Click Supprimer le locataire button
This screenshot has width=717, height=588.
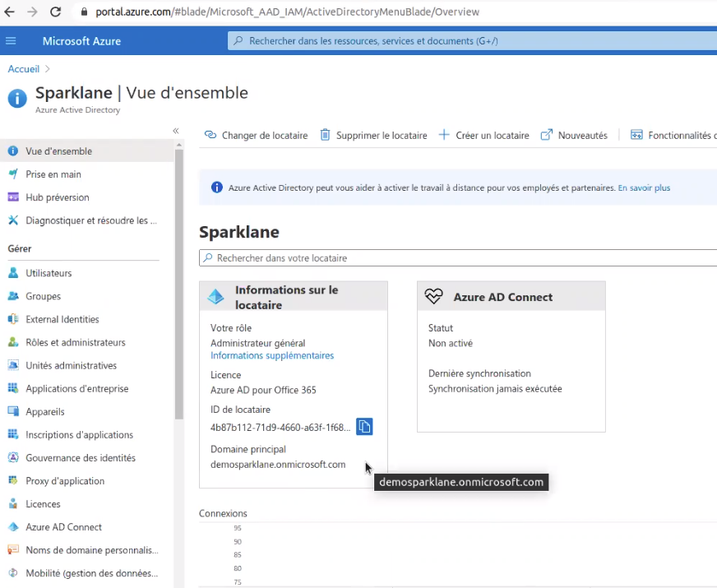click(373, 136)
